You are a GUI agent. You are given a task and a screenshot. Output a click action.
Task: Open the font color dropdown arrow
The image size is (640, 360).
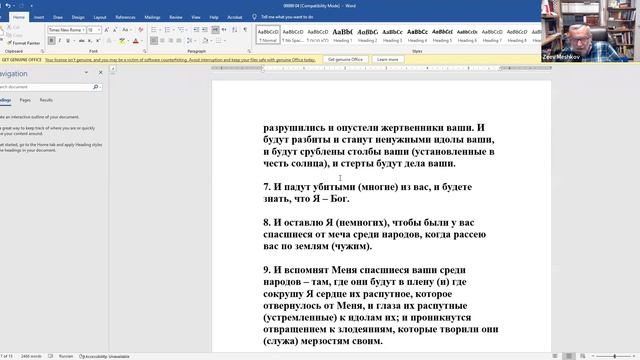click(142, 41)
